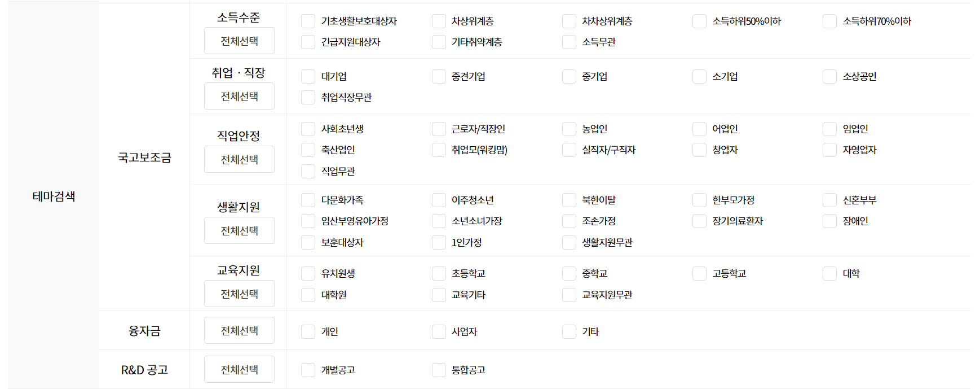Enable 교육지원무관 under 교육지원
Screen dimensions: 980x389
(569, 294)
